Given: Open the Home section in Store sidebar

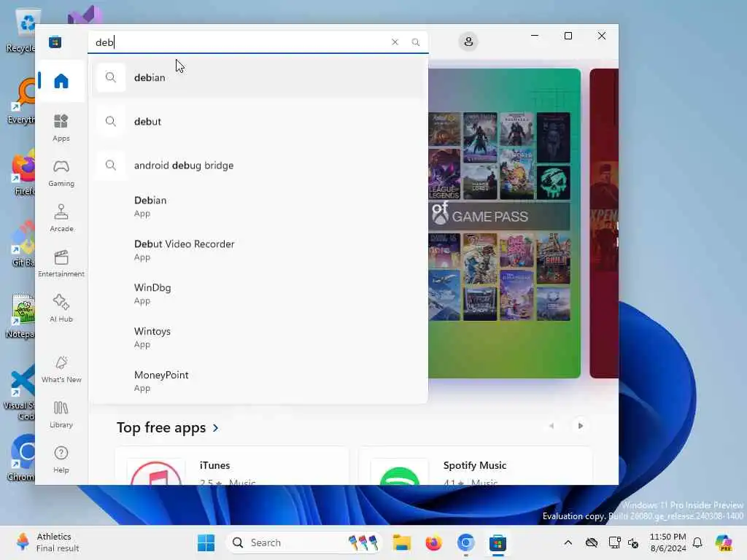Looking at the screenshot, I should point(61,81).
